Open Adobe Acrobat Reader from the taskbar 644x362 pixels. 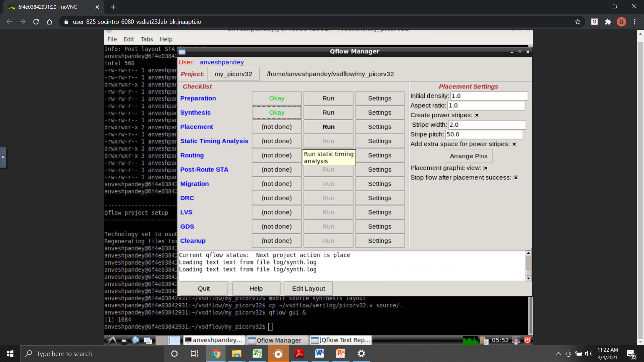(x=299, y=354)
